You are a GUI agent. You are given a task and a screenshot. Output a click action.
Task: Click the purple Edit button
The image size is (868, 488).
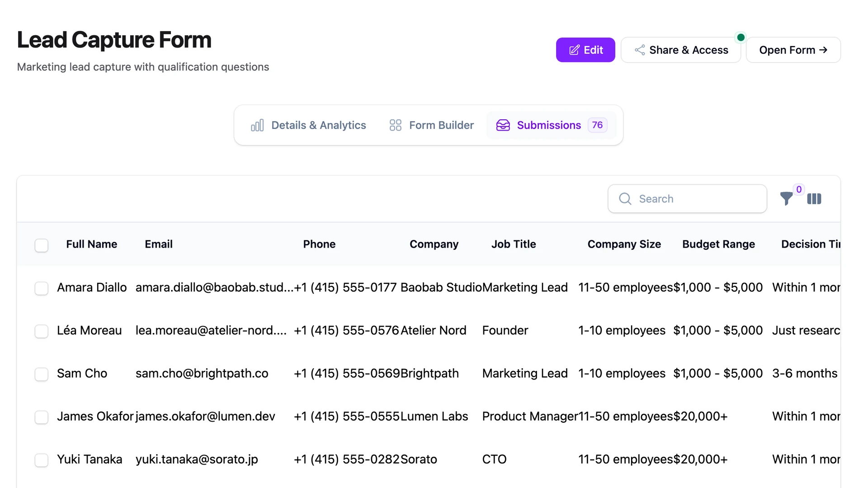[585, 50]
